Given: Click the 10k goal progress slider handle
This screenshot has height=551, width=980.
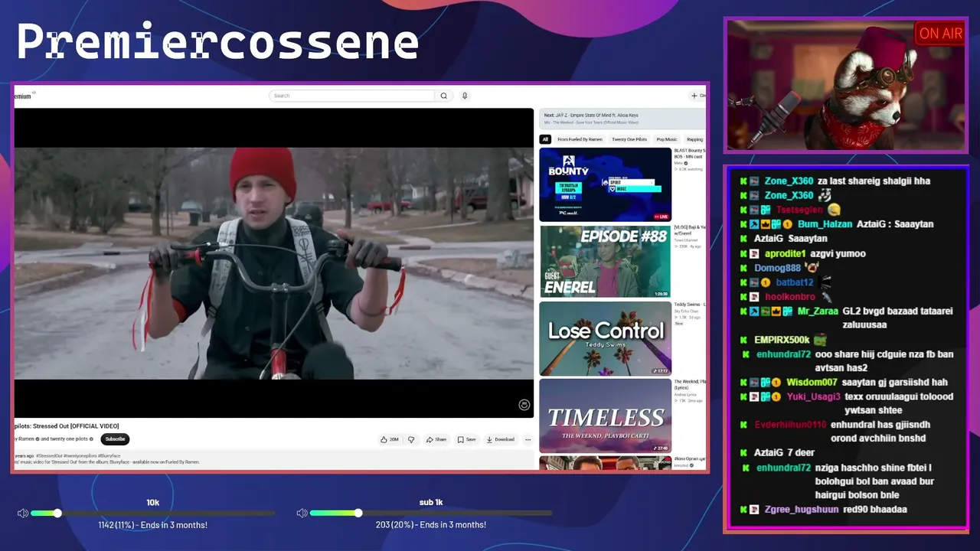Looking at the screenshot, I should pyautogui.click(x=57, y=513).
